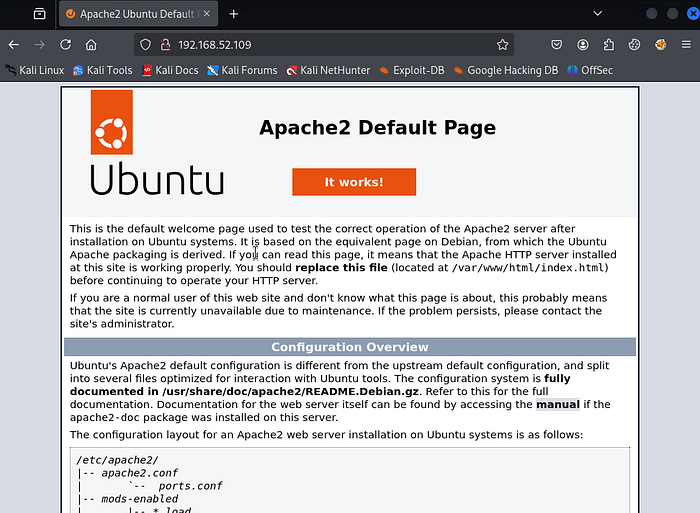
Task: Open the Google Hacking DB bookmark
Action: 506,71
